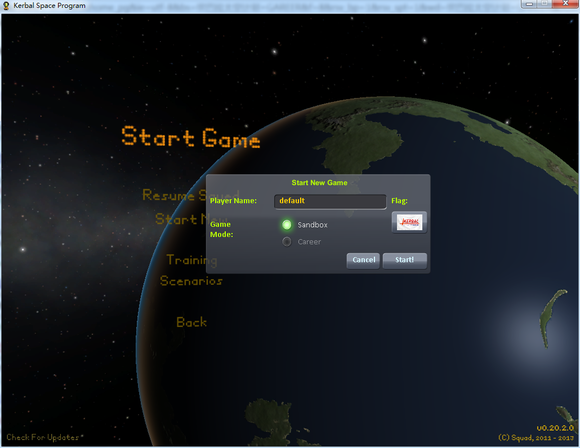Click the Check For Updates link
The width and height of the screenshot is (580, 448).
(44, 437)
